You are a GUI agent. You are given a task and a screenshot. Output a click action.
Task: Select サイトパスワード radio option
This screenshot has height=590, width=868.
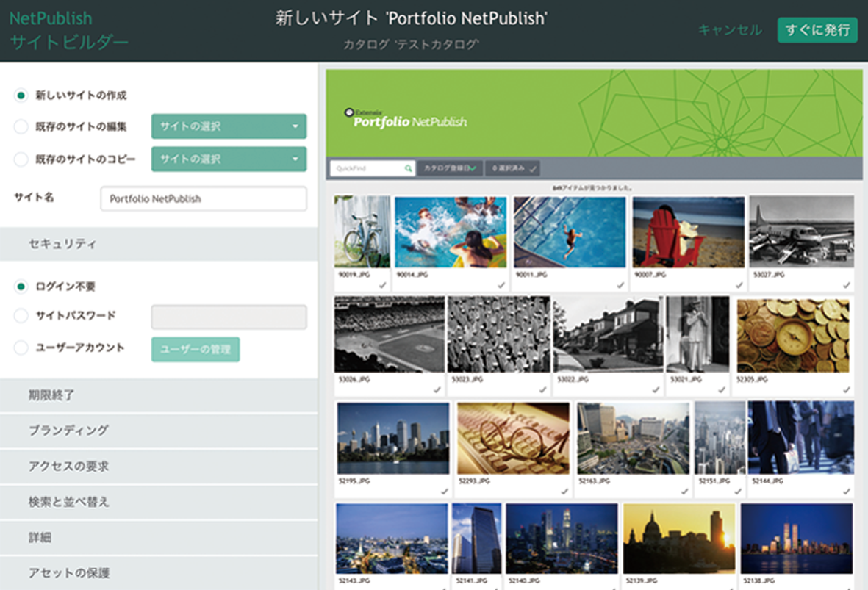[x=21, y=315]
